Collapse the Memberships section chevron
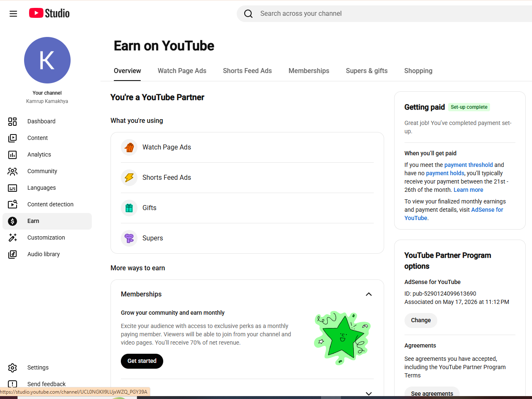Image resolution: width=532 pixels, height=399 pixels. 368,294
